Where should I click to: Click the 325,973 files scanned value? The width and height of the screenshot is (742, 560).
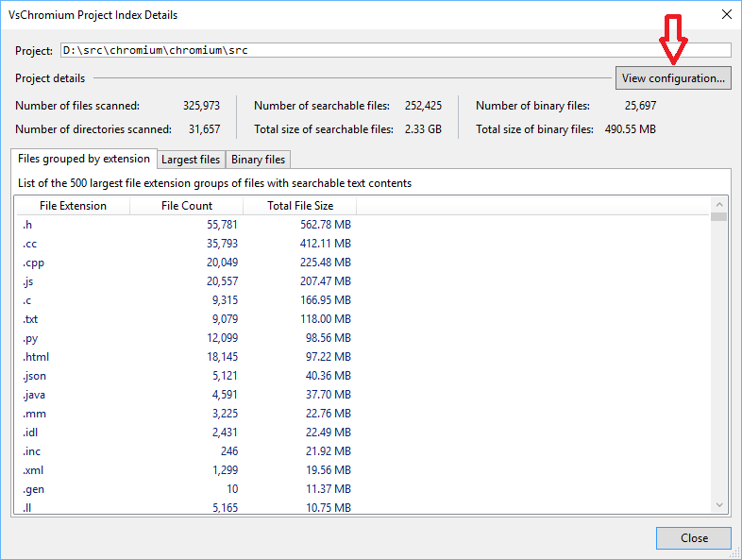coord(201,106)
